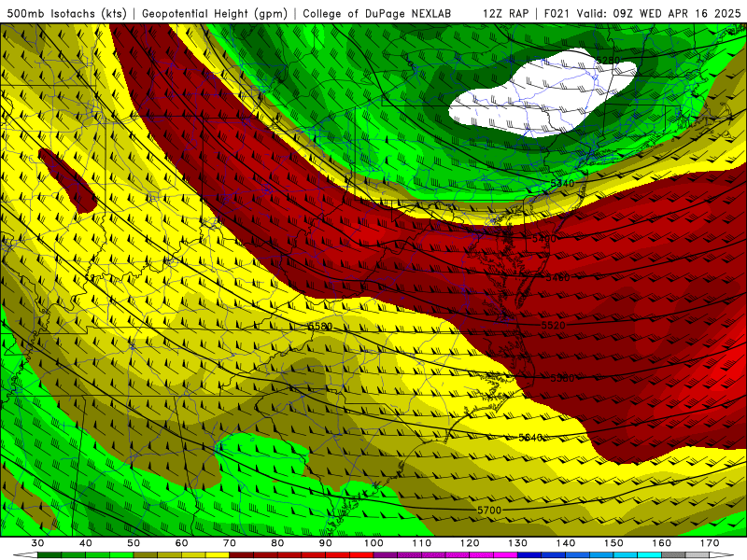The width and height of the screenshot is (747, 560).
Task: Click the color bar value 80
Action: pyautogui.click(x=277, y=543)
